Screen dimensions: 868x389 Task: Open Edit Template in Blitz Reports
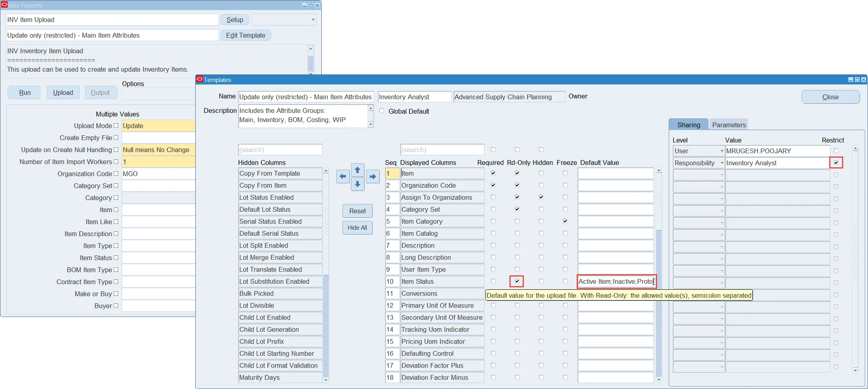click(246, 35)
